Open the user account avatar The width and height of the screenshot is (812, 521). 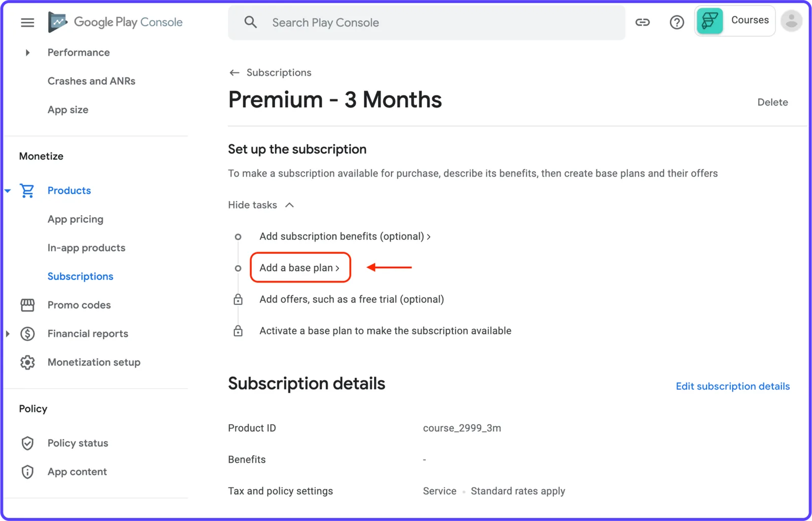791,21
